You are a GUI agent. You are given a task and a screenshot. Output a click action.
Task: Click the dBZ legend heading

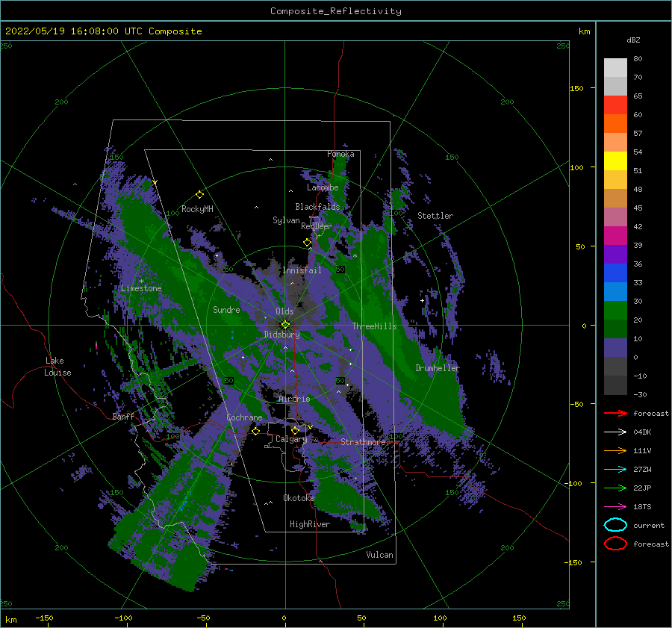(x=633, y=40)
